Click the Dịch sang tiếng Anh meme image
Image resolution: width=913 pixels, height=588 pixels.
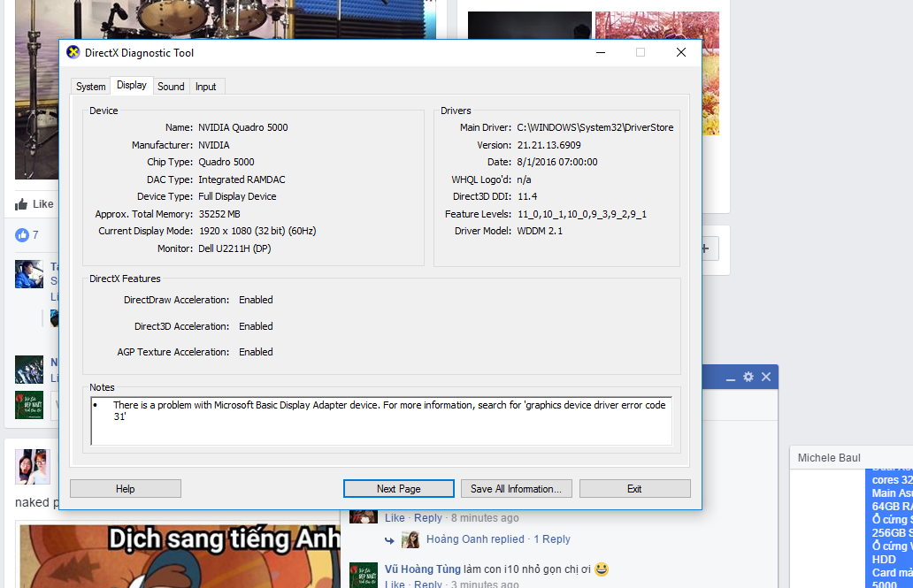coord(180,556)
